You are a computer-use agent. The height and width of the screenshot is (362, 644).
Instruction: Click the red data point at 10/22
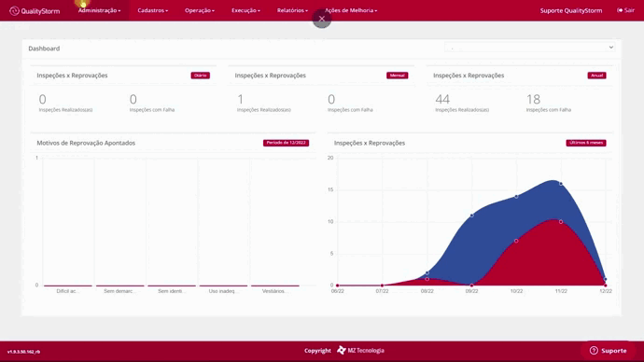pyautogui.click(x=516, y=241)
